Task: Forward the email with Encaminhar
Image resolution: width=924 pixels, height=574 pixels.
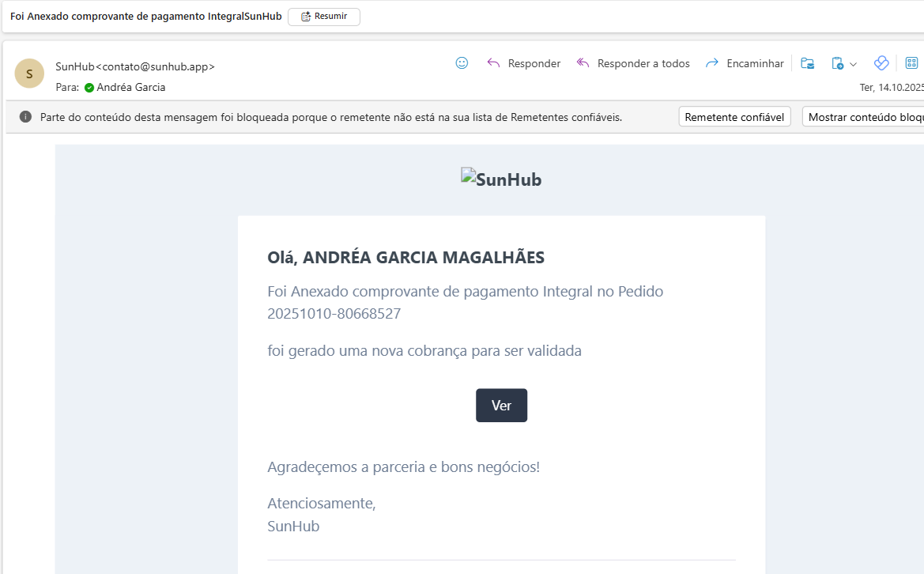Action: (x=745, y=63)
